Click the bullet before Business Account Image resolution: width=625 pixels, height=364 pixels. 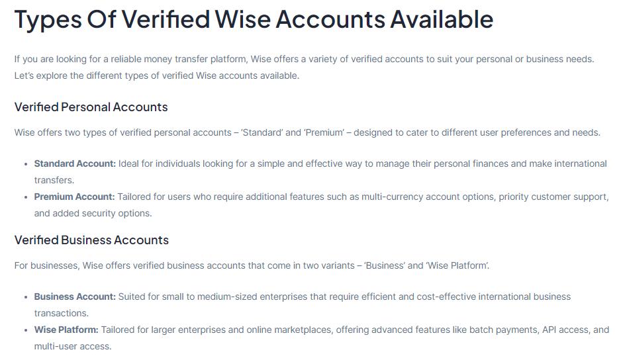click(x=26, y=296)
